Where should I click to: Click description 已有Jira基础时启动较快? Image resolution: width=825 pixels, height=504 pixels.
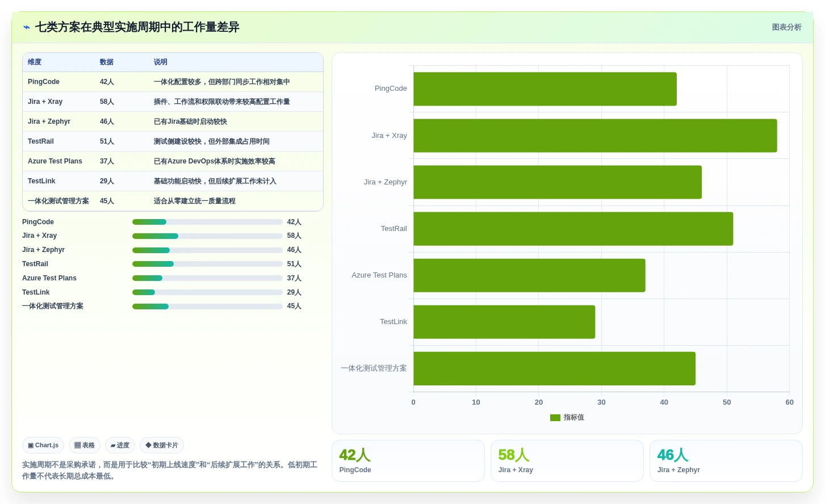click(x=190, y=121)
